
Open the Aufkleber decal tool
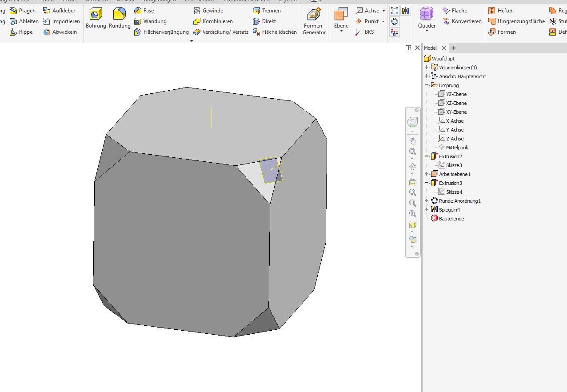pos(59,11)
